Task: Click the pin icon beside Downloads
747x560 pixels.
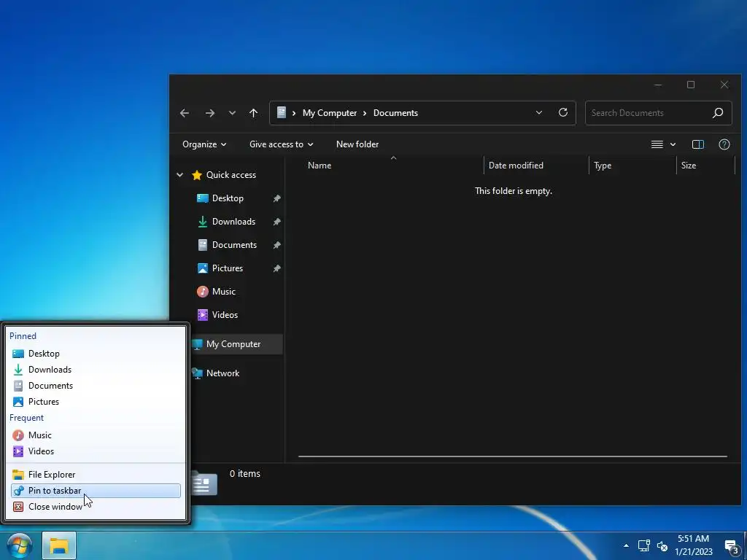Action: [276, 222]
